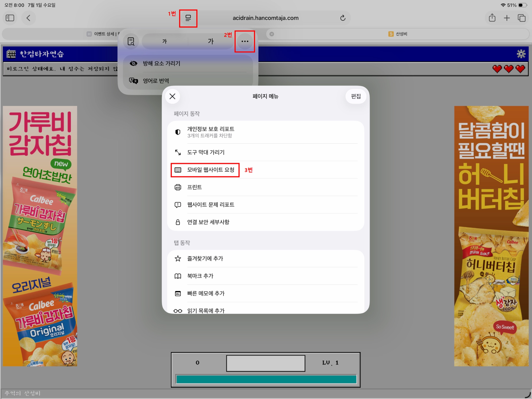The height and width of the screenshot is (399, 532).
Task: Select 읽기 목록에 추가
Action: 265,308
